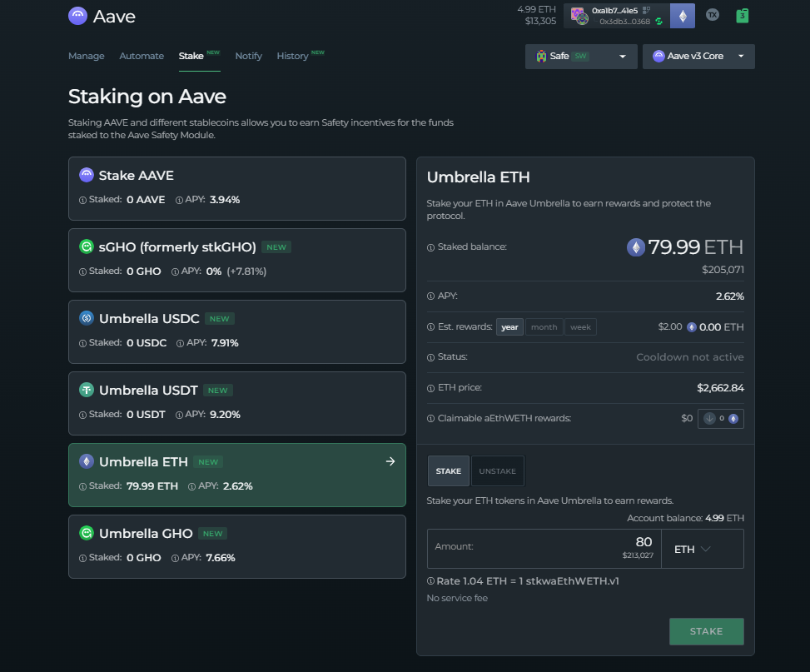Screen dimensions: 810x672
Task: Click the GHO icon in Umbrella GHO card
Action: click(87, 533)
